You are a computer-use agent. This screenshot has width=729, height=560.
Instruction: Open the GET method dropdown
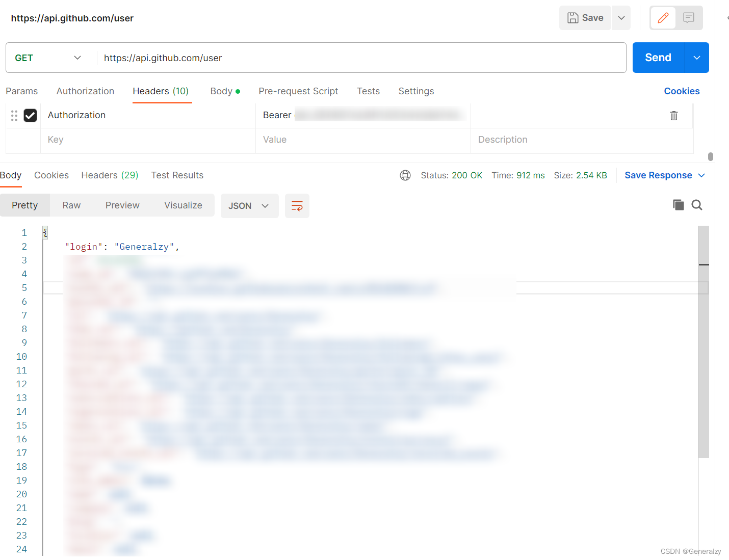click(x=48, y=58)
